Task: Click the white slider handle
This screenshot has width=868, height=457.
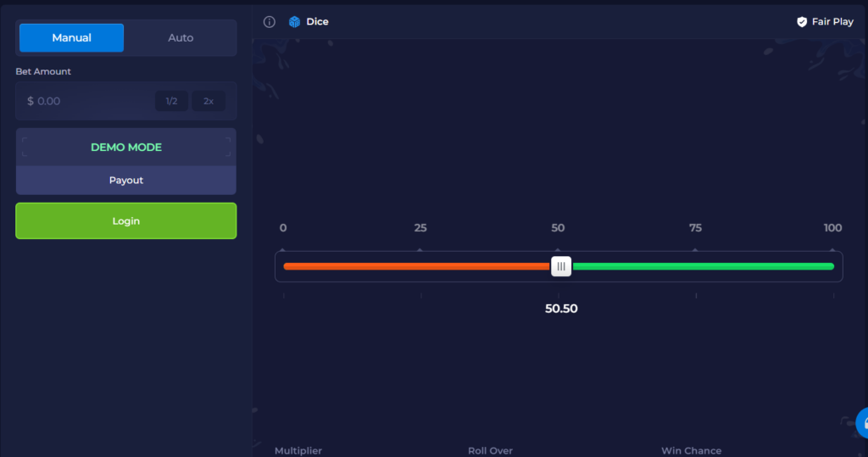Action: click(x=561, y=266)
